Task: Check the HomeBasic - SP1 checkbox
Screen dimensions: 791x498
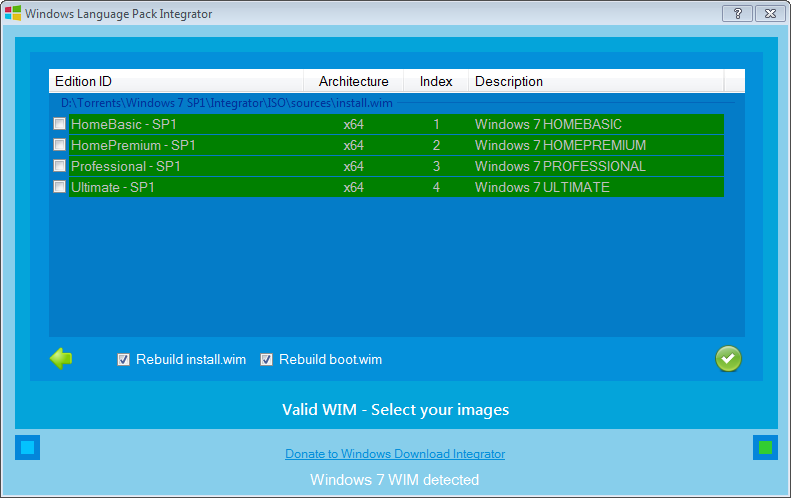Action: [60, 124]
